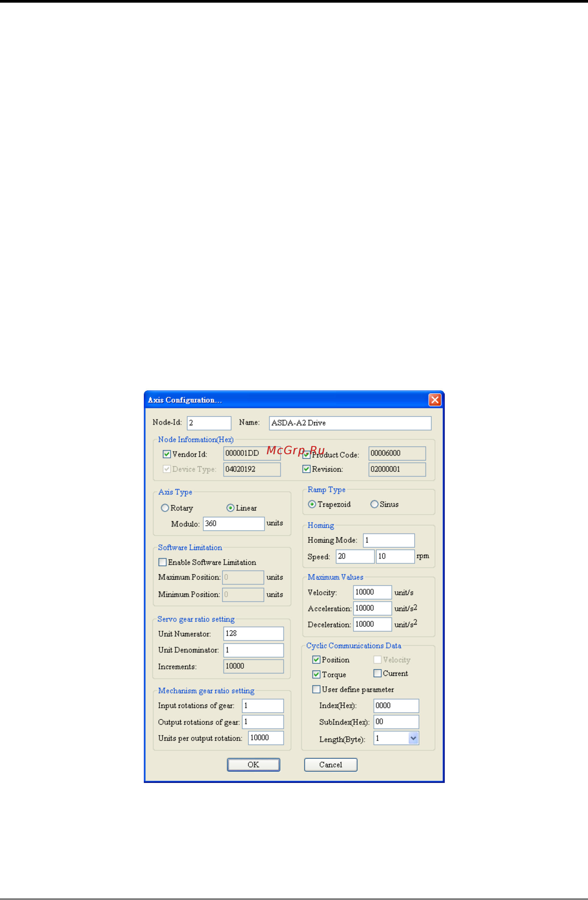Click the OK button
The image size is (588, 900).
click(x=253, y=765)
